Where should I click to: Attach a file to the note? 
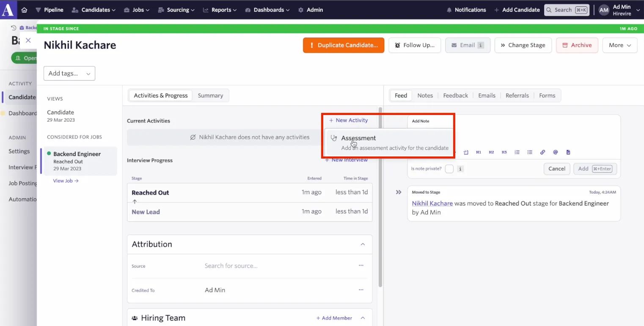[x=568, y=152]
